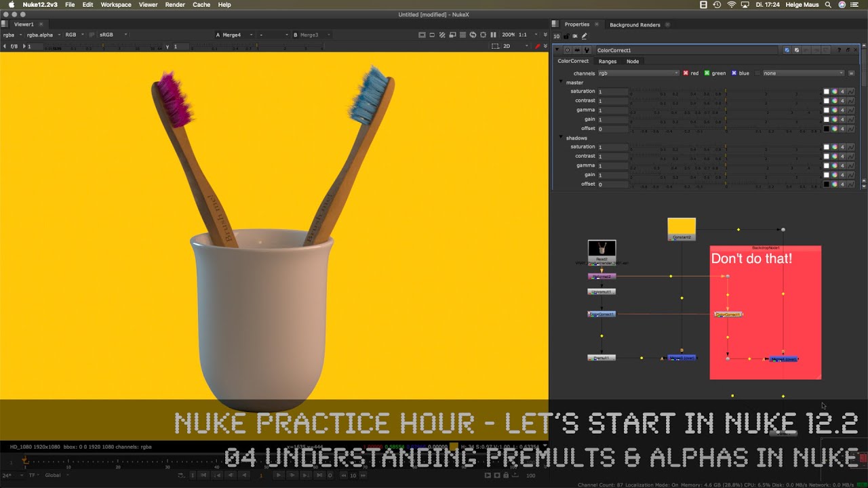This screenshot has width=868, height=488.
Task: Toggle the highlighted blue node color button
Action: pos(787,50)
